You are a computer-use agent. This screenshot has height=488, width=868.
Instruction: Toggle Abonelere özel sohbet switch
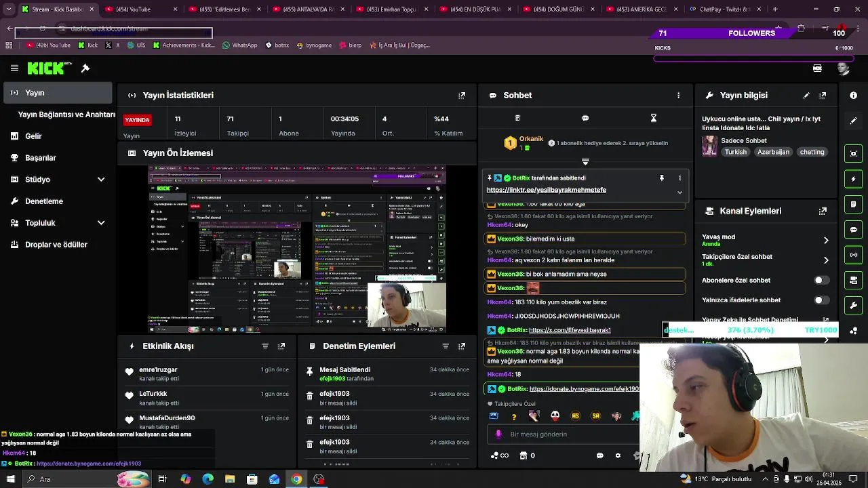click(x=821, y=280)
